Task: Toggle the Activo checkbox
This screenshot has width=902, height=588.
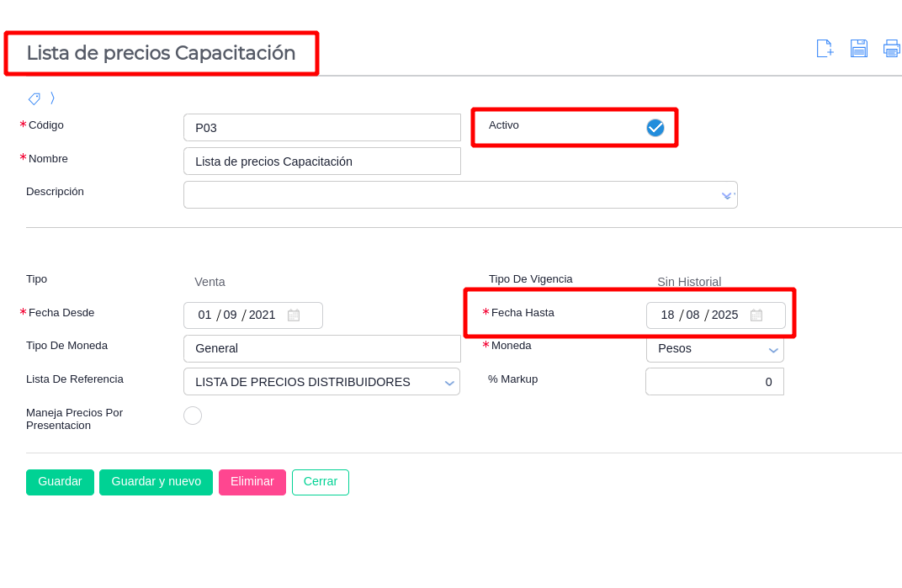Action: (655, 128)
